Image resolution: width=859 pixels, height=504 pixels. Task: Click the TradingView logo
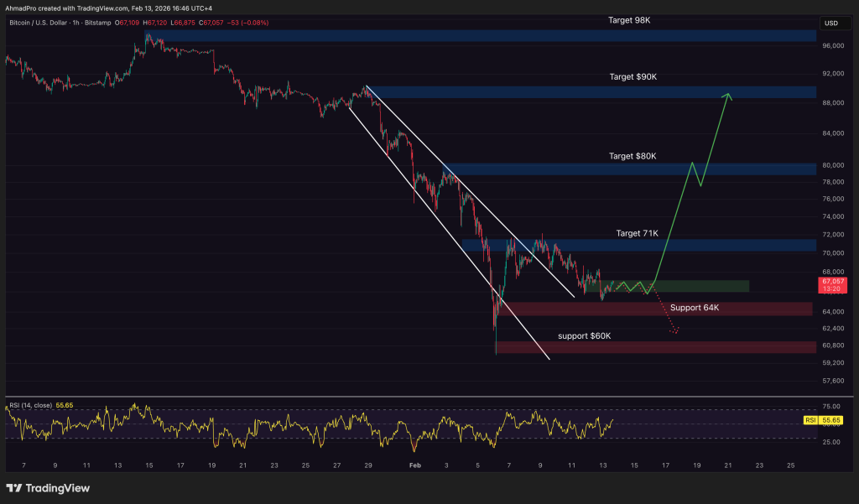(48, 488)
